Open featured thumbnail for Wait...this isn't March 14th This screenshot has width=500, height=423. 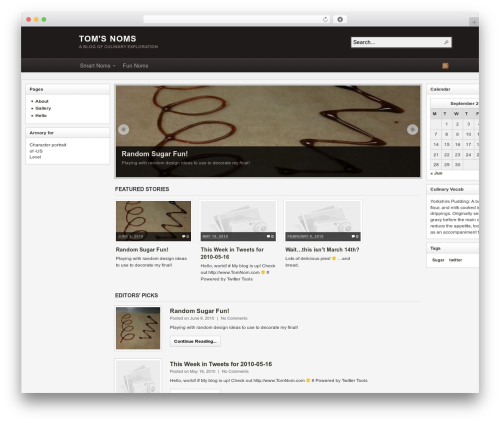323,221
